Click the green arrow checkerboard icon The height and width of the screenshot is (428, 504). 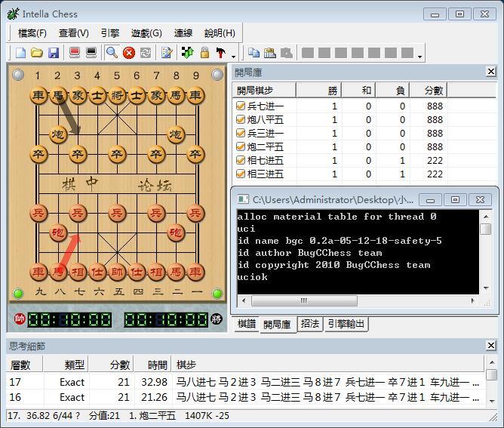(187, 52)
